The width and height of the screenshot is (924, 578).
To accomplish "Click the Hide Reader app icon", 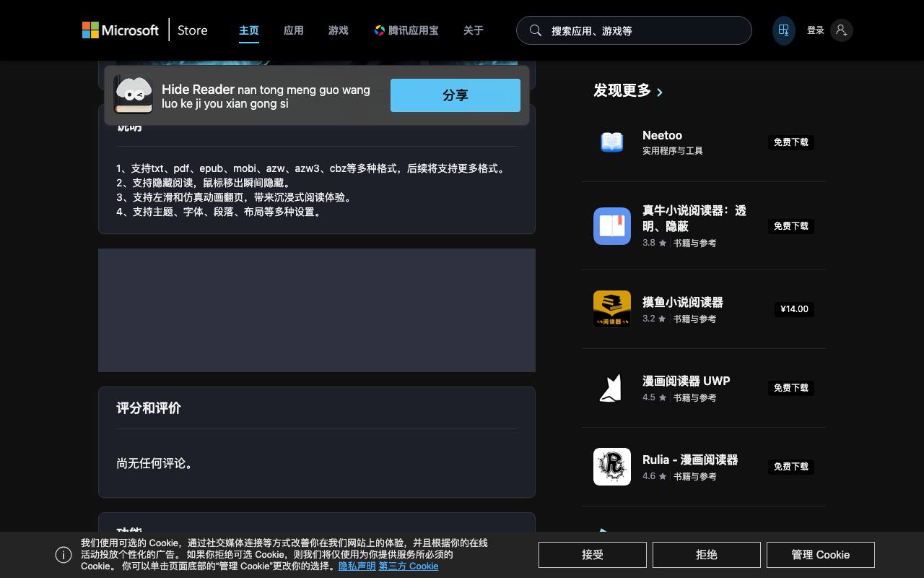I will click(x=134, y=95).
